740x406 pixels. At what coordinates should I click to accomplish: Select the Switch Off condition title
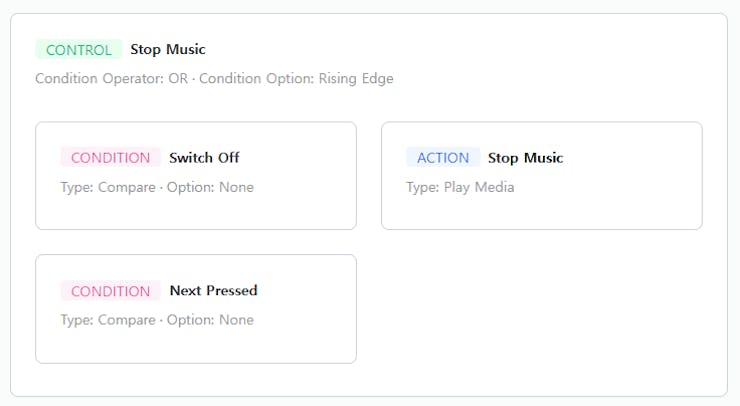204,157
